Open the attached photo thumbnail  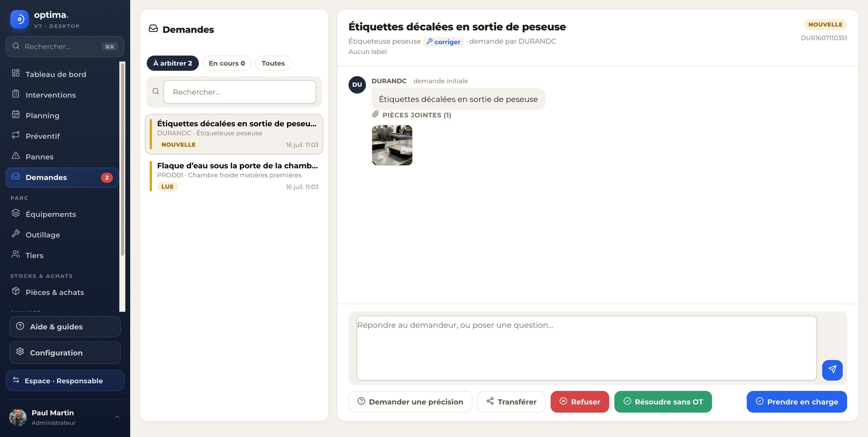tap(392, 145)
